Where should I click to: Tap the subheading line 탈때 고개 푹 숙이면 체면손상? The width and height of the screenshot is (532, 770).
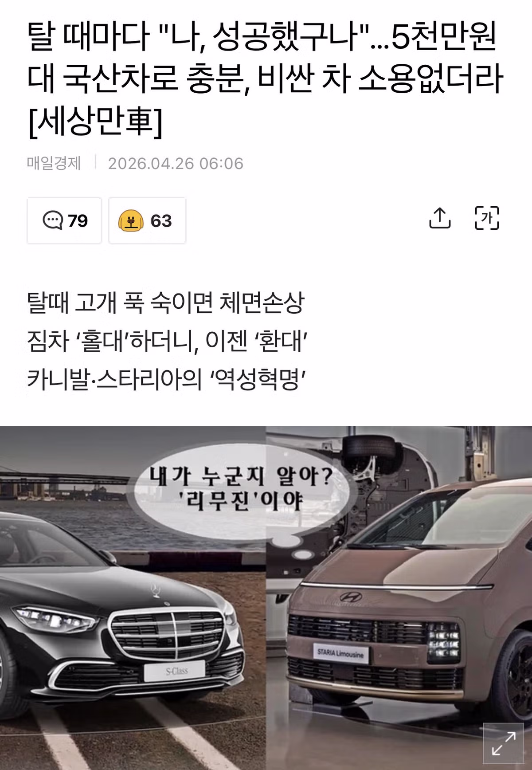click(166, 303)
